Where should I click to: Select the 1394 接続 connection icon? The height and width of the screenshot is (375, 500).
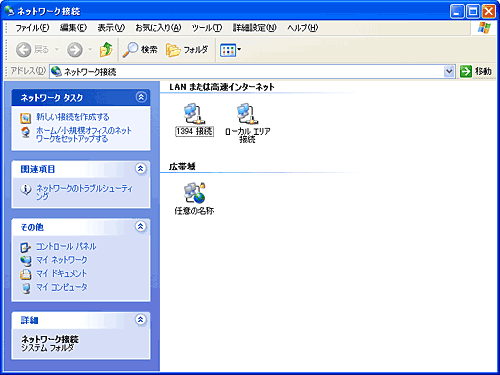(194, 114)
